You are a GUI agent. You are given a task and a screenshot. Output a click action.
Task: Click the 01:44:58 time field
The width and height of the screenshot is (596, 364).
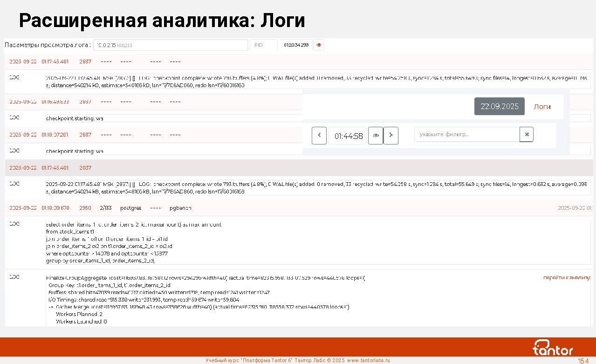(348, 136)
